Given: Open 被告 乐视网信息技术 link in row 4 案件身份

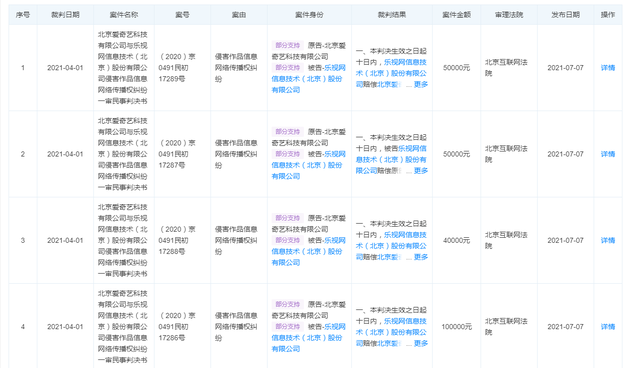Looking at the screenshot, I should coord(308,338).
